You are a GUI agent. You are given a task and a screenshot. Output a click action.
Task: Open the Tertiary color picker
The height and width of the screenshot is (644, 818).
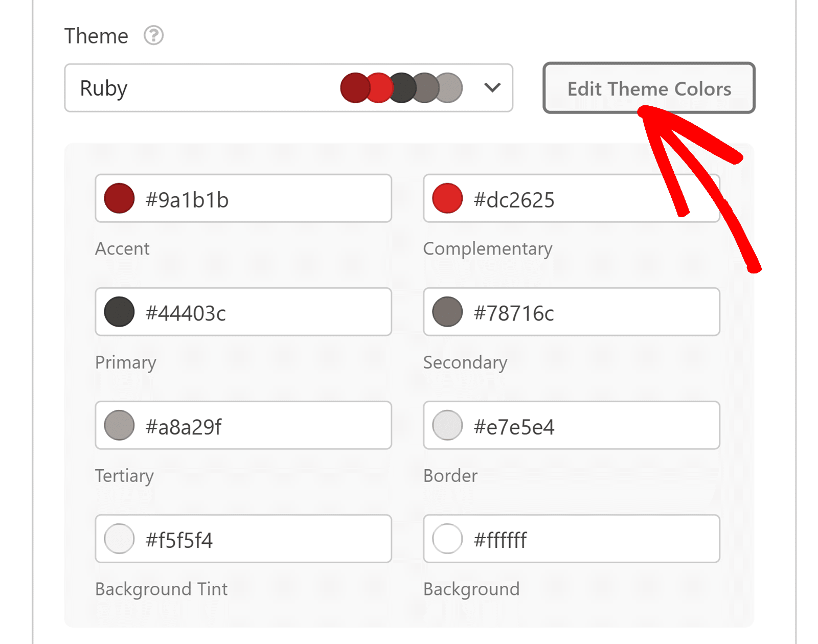click(x=119, y=425)
